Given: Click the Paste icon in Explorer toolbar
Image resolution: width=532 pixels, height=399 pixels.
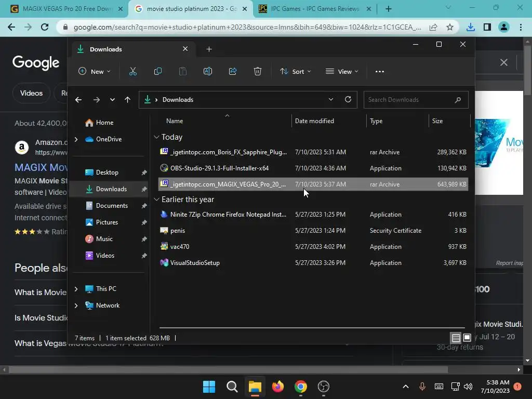Looking at the screenshot, I should tap(182, 71).
